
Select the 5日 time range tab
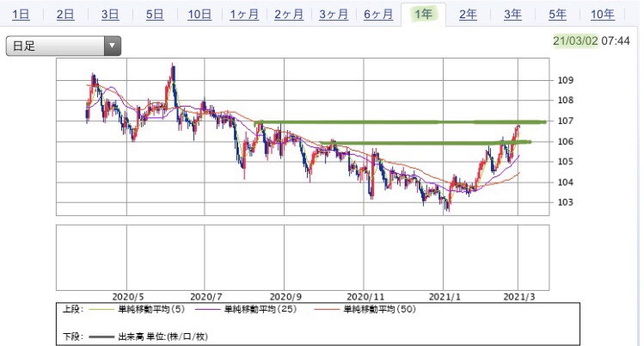pos(155,15)
